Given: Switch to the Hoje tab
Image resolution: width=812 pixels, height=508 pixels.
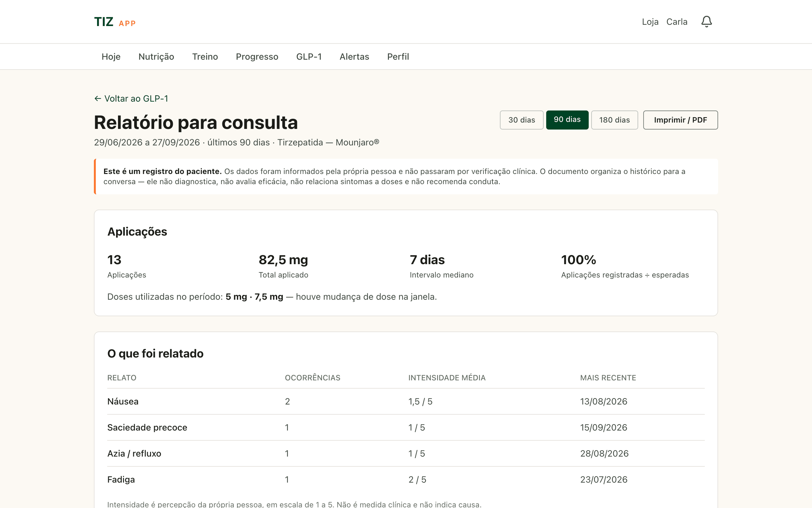Looking at the screenshot, I should coord(111,57).
